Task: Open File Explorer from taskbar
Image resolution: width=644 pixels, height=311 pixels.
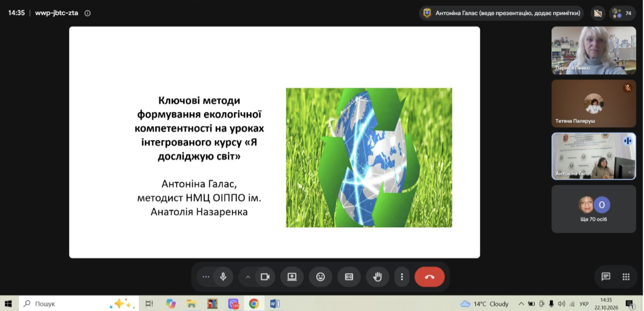Action: [191, 304]
